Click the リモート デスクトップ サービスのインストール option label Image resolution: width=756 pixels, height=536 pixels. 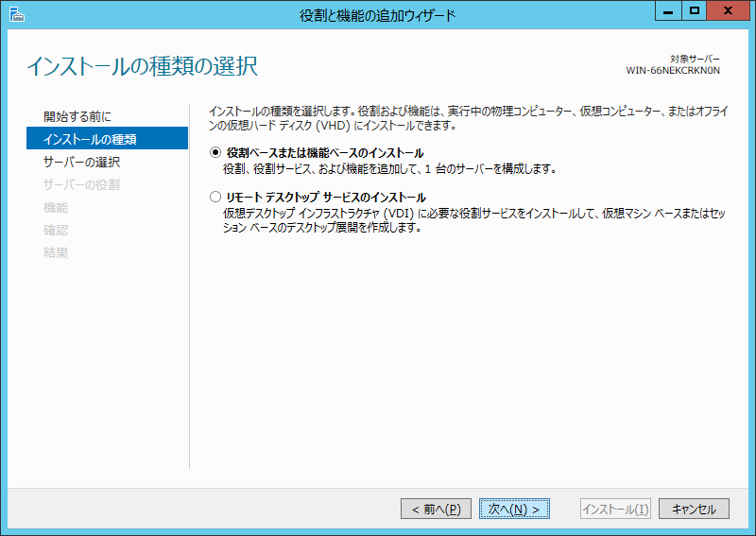[325, 198]
